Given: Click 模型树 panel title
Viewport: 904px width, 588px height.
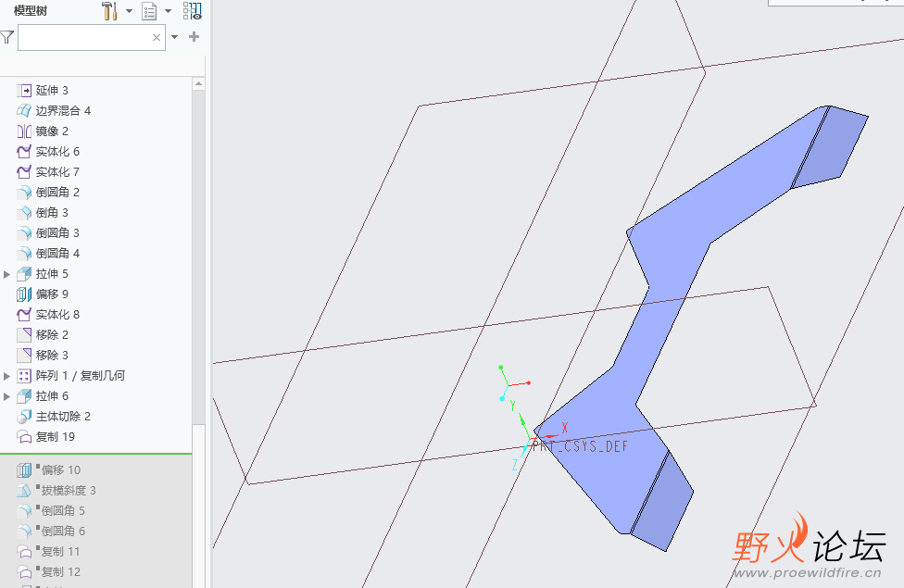Looking at the screenshot, I should coord(31,11).
